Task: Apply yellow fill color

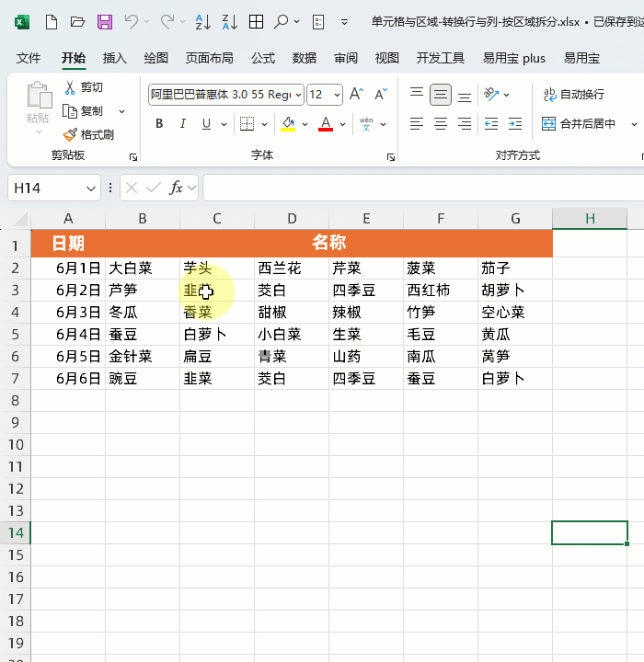Action: point(288,124)
